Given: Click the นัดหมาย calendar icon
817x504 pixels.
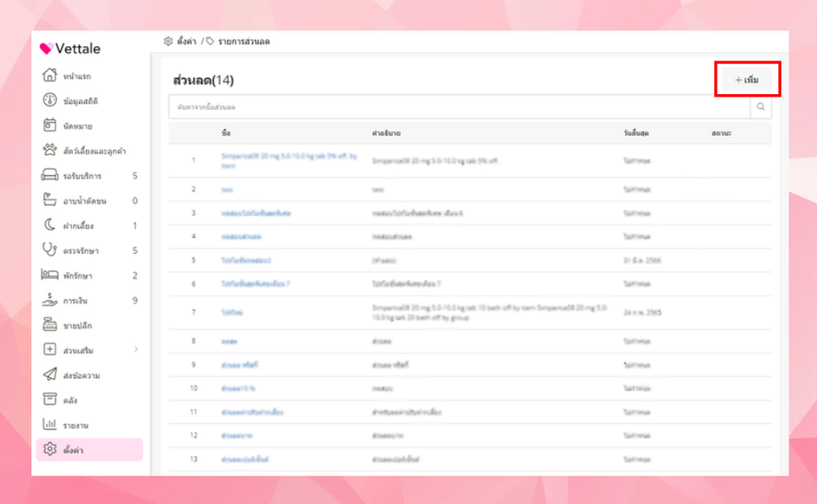Looking at the screenshot, I should 50,126.
